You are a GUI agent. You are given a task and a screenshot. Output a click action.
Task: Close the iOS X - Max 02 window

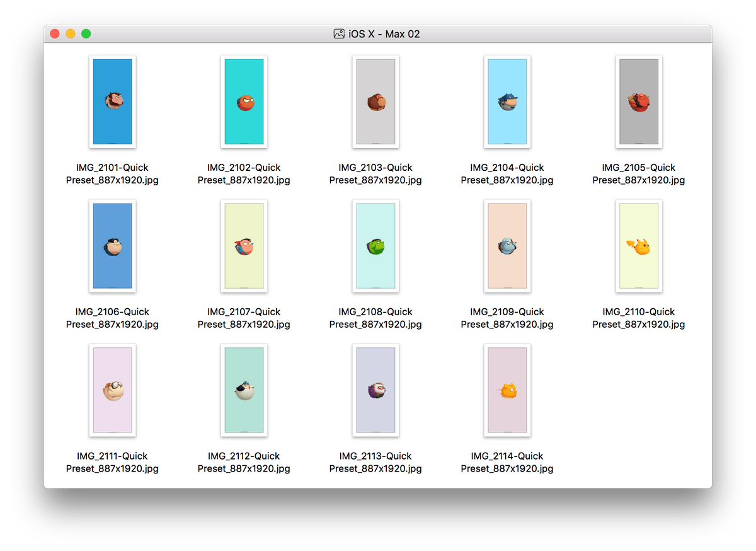(55, 34)
